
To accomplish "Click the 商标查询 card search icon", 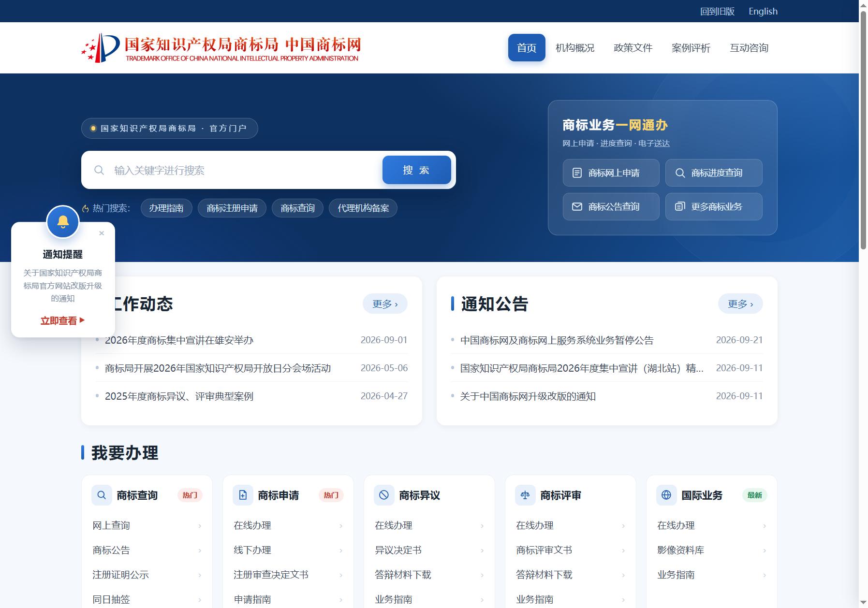I will tap(102, 495).
